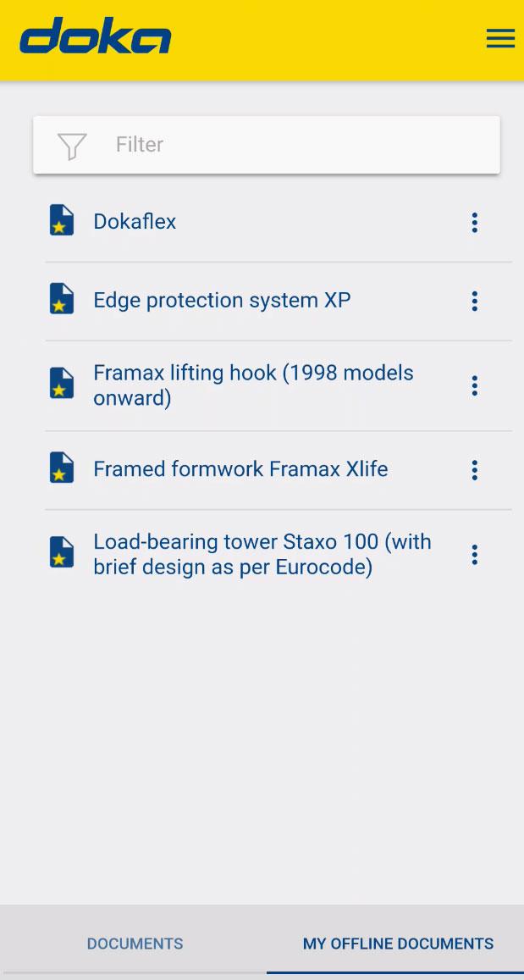Select the My Offline Documents tab
This screenshot has width=524, height=980.
click(x=398, y=944)
